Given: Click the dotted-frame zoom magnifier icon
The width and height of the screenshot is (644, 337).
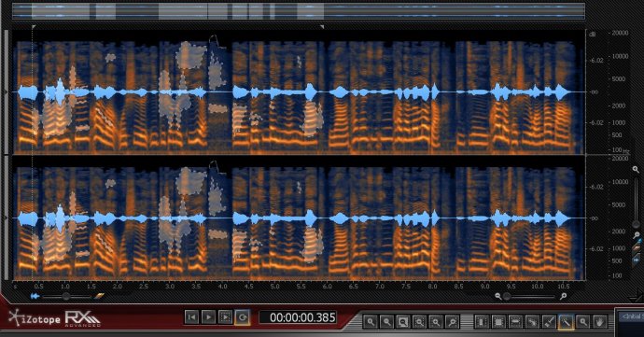Looking at the screenshot, I should tap(419, 322).
